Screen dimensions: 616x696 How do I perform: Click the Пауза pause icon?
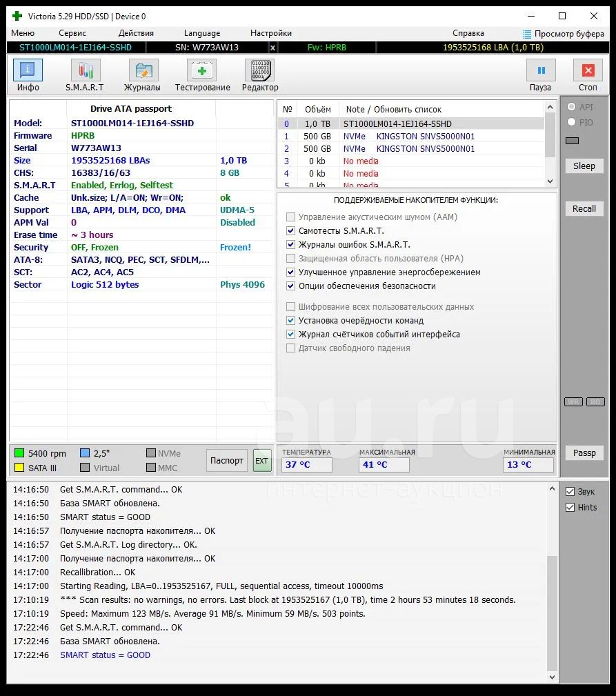(541, 70)
